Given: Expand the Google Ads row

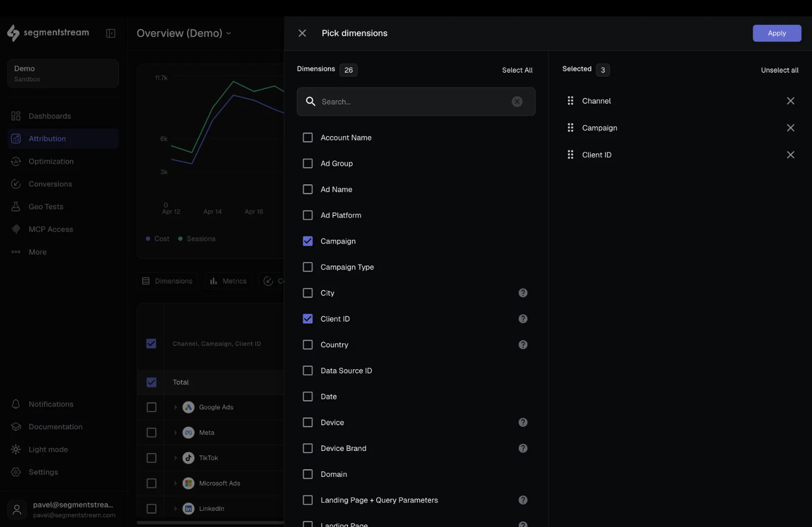Looking at the screenshot, I should pos(176,407).
